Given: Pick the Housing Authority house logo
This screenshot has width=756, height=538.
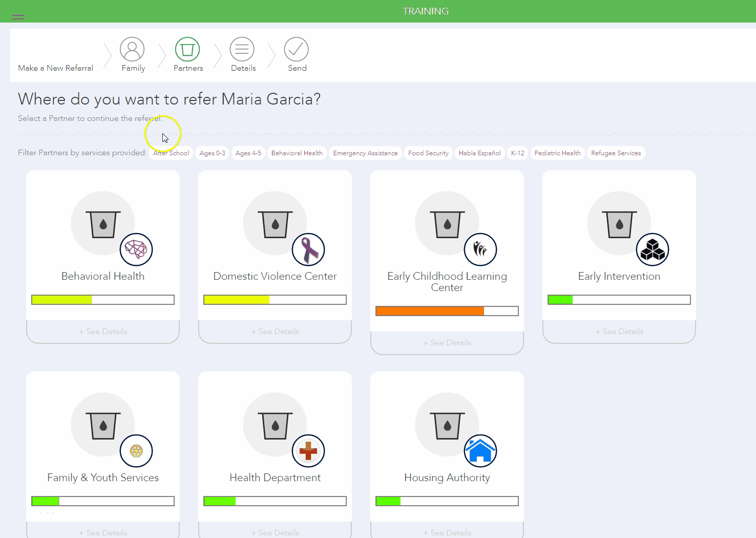Looking at the screenshot, I should click(x=480, y=451).
